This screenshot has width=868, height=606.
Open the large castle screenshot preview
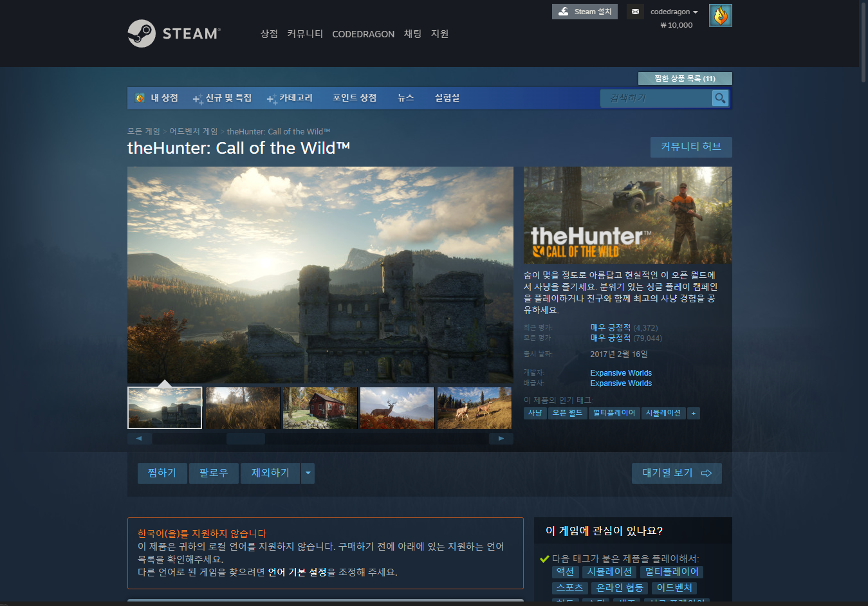click(x=320, y=275)
